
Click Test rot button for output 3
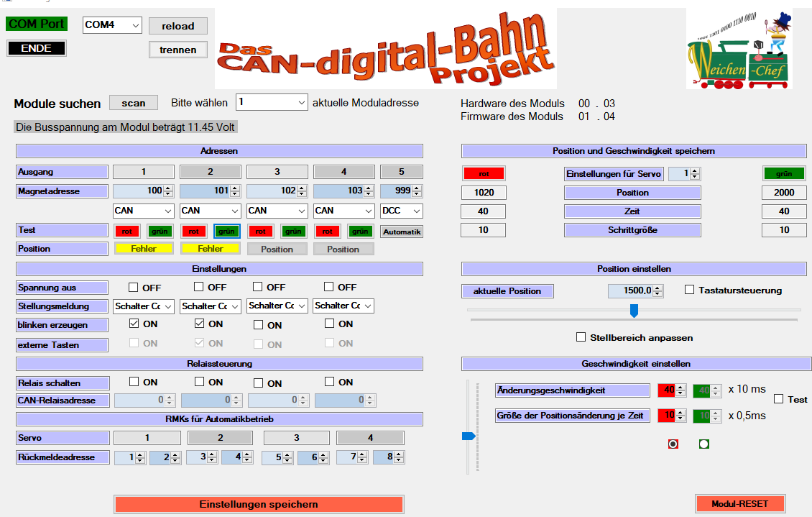pos(260,231)
